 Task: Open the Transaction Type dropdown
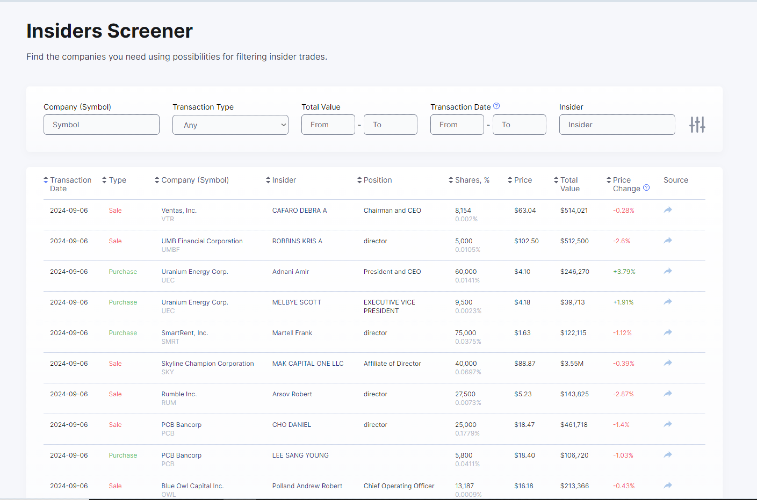[230, 125]
